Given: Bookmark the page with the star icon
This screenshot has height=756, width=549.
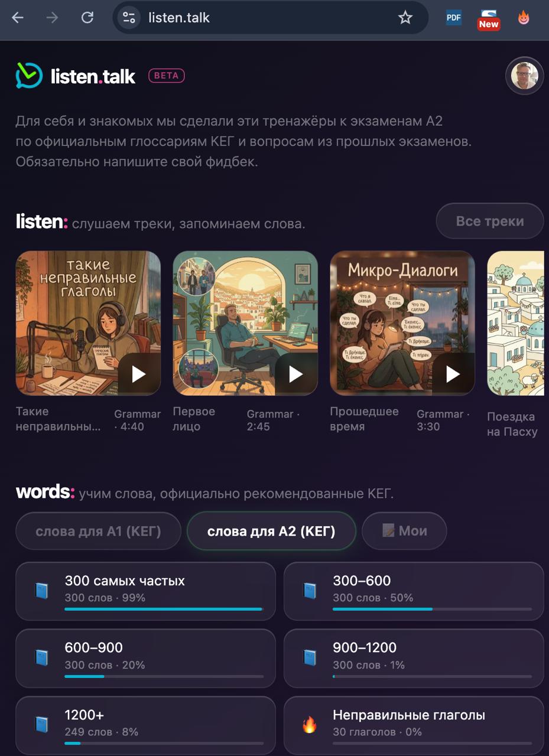Looking at the screenshot, I should point(405,18).
